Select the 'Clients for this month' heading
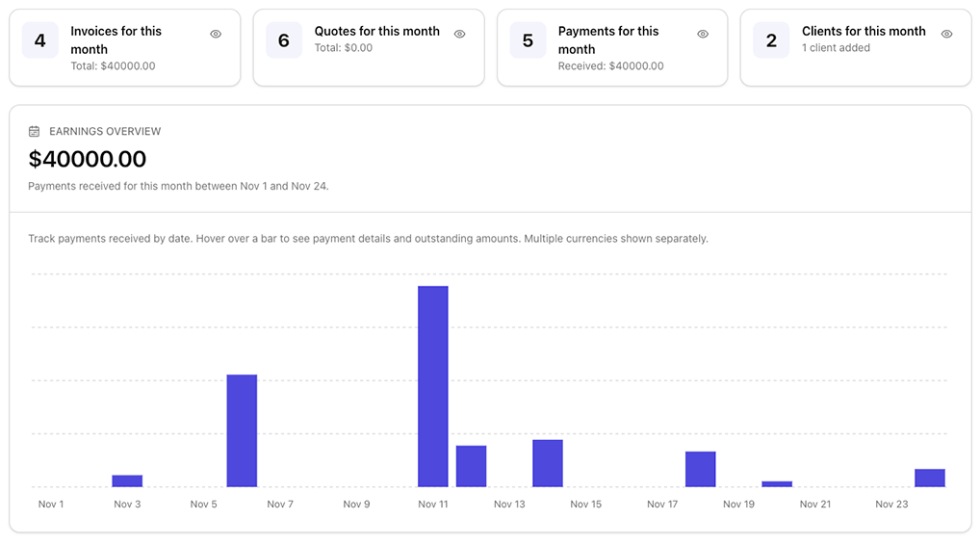 coord(864,31)
